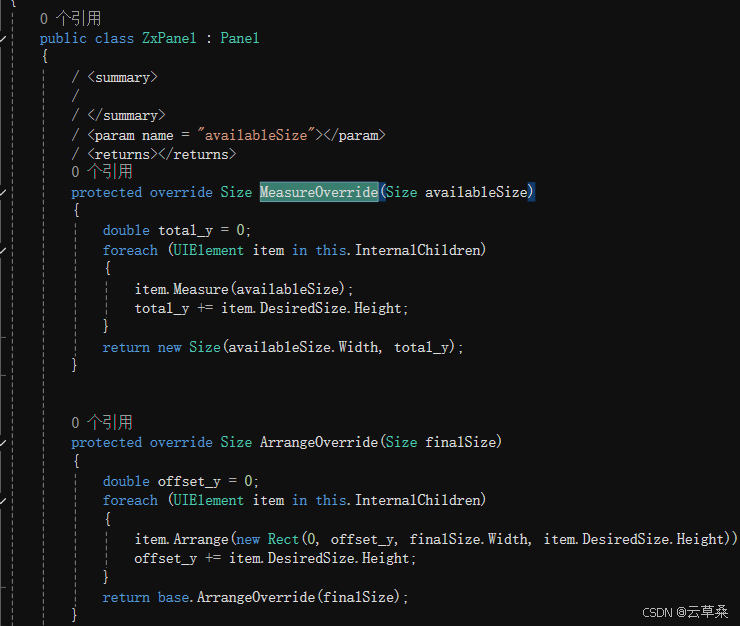Click the ZxPanel class name
740x626 pixels.
click(x=169, y=38)
